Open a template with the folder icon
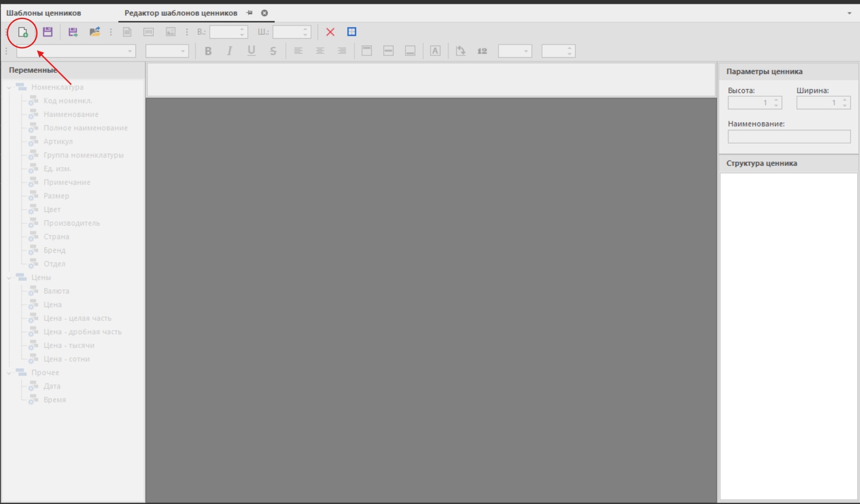 (x=95, y=32)
